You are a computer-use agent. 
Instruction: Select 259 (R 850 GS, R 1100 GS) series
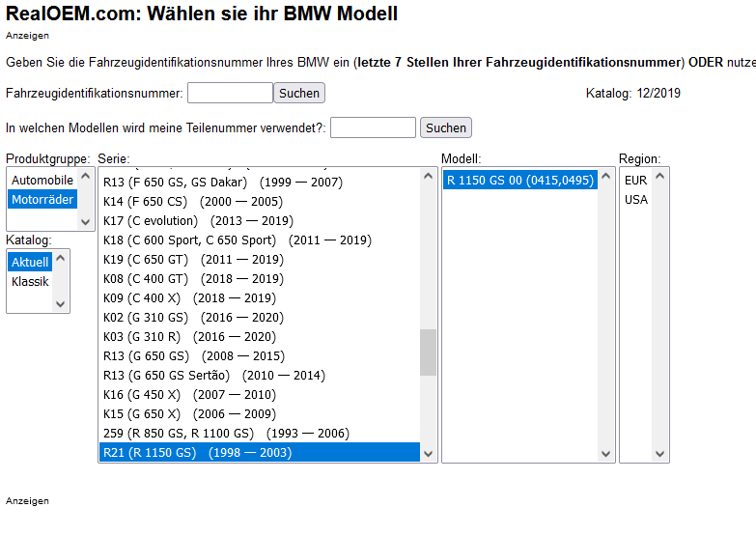point(260,434)
